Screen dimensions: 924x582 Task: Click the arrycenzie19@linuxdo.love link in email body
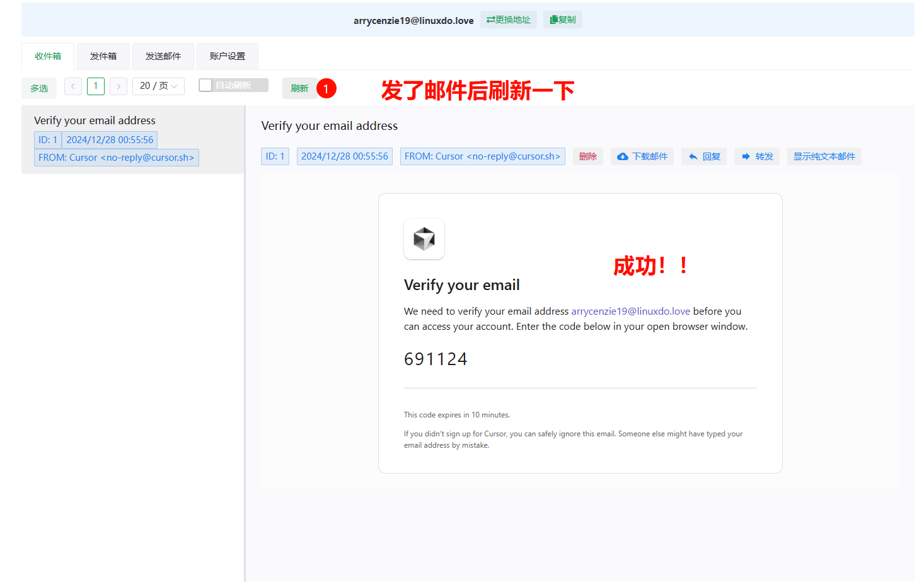[631, 311]
